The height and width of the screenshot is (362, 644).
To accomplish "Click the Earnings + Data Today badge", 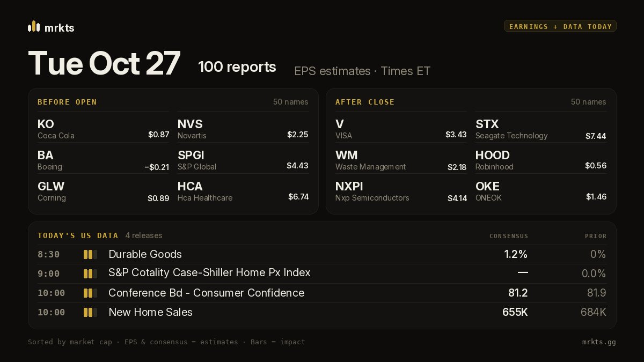I will point(560,26).
